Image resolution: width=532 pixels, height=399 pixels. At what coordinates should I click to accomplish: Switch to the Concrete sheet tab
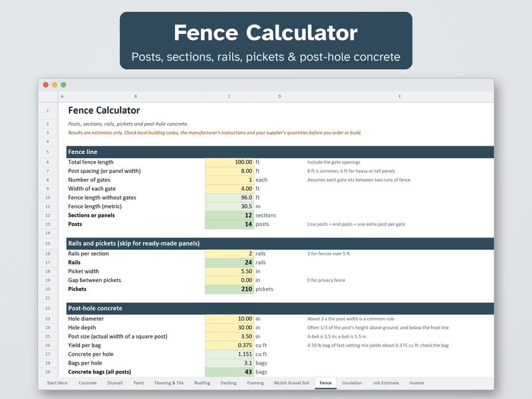[x=88, y=383]
